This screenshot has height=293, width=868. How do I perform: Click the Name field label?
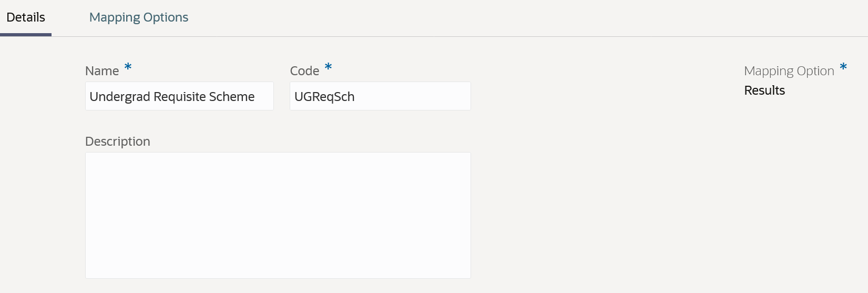pos(102,71)
